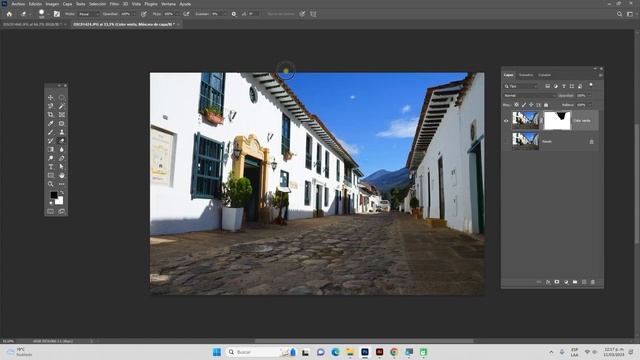Change screen mode at toolbox bottom
640x360 pixels.
click(62, 211)
